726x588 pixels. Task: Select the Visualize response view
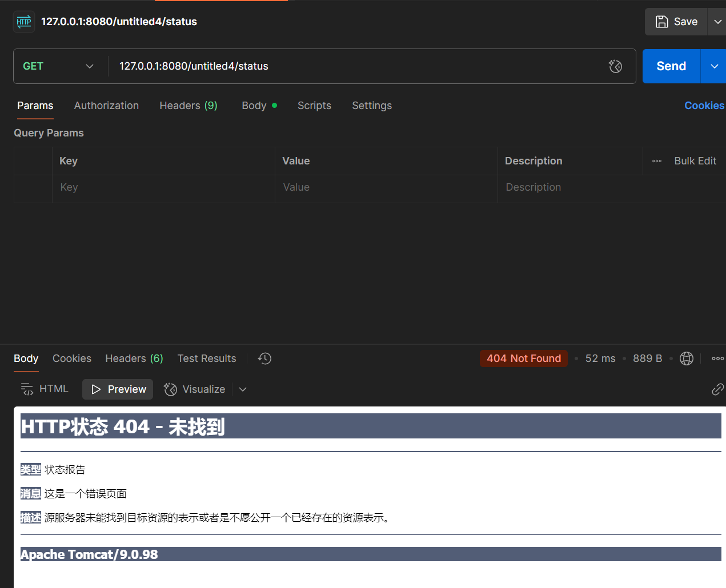[x=195, y=389]
